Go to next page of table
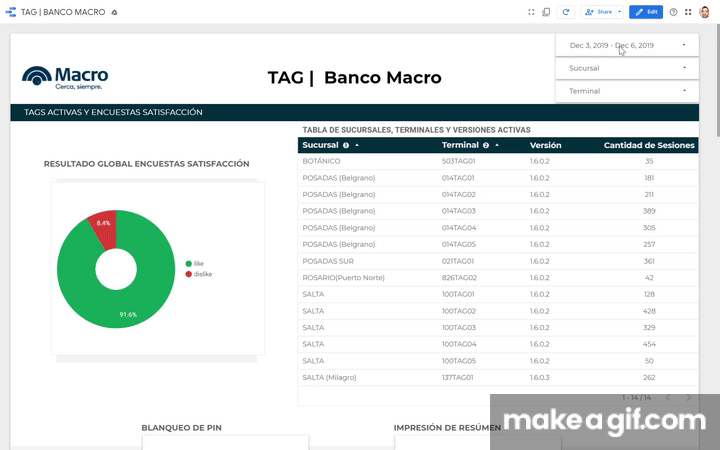Screen dimensions: 720x450 689,398
